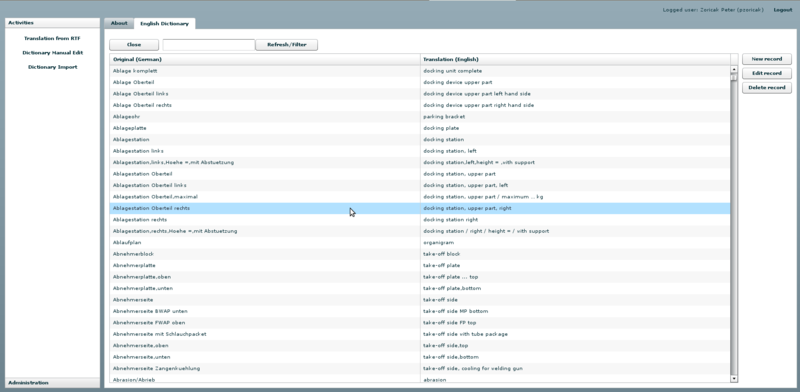The width and height of the screenshot is (800, 392).
Task: Sort by Original (German) column header
Action: coord(265,59)
